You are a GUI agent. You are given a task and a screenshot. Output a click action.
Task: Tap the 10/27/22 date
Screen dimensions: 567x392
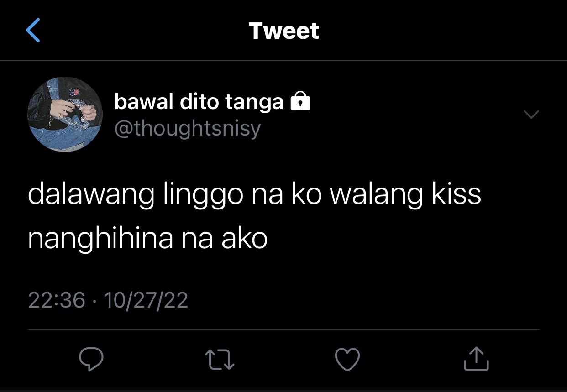pyautogui.click(x=146, y=300)
